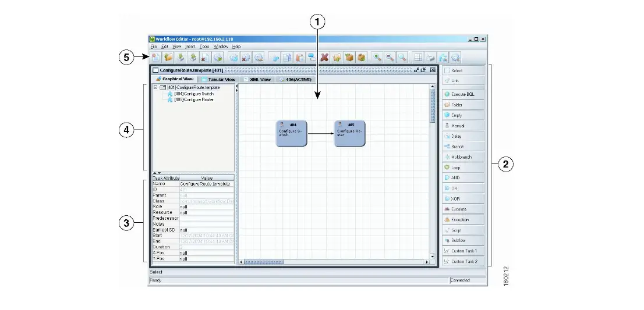Pick Custom Task 1 from palette
Screen dimensions: 644x310
pos(463,251)
